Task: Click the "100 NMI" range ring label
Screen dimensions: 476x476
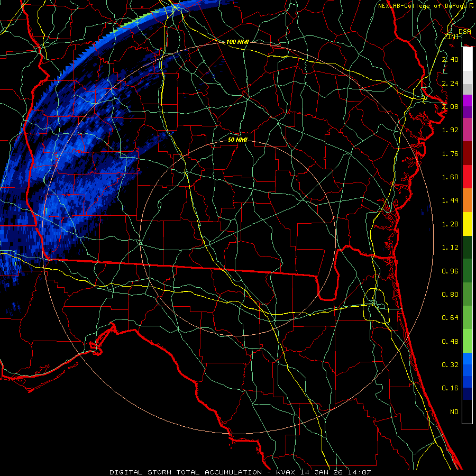Action: point(237,42)
